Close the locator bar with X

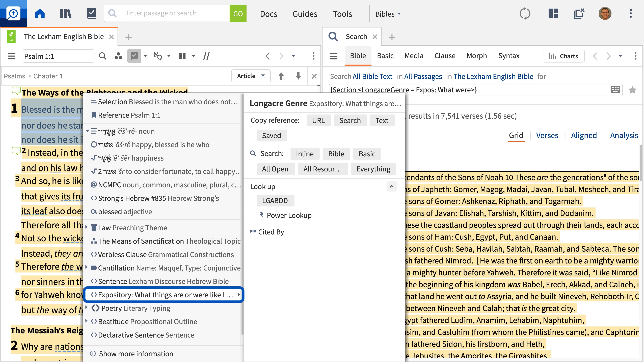pyautogui.click(x=314, y=76)
